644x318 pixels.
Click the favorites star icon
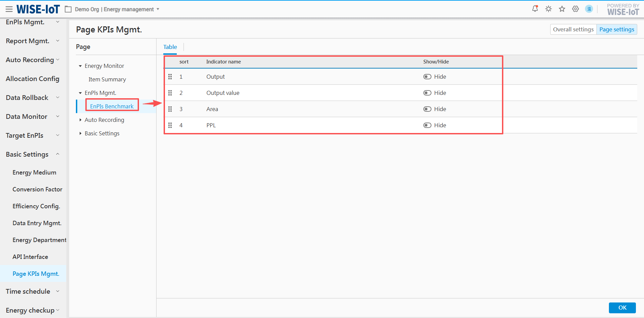pyautogui.click(x=562, y=9)
